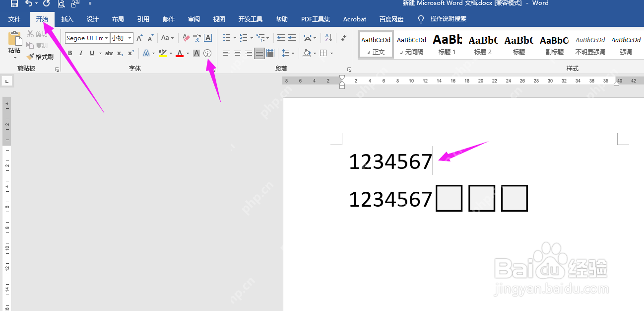
Task: Click the Decrease Indent icon
Action: click(281, 38)
